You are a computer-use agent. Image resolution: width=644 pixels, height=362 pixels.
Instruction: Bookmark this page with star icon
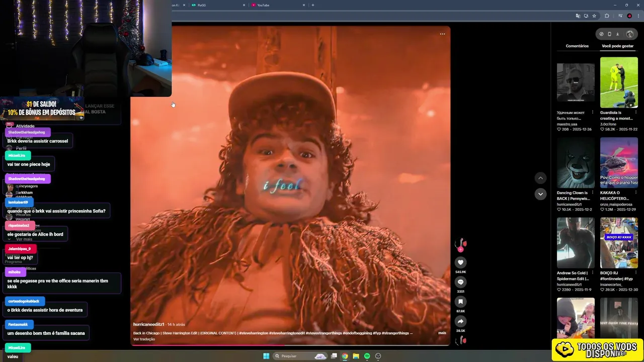pyautogui.click(x=594, y=16)
